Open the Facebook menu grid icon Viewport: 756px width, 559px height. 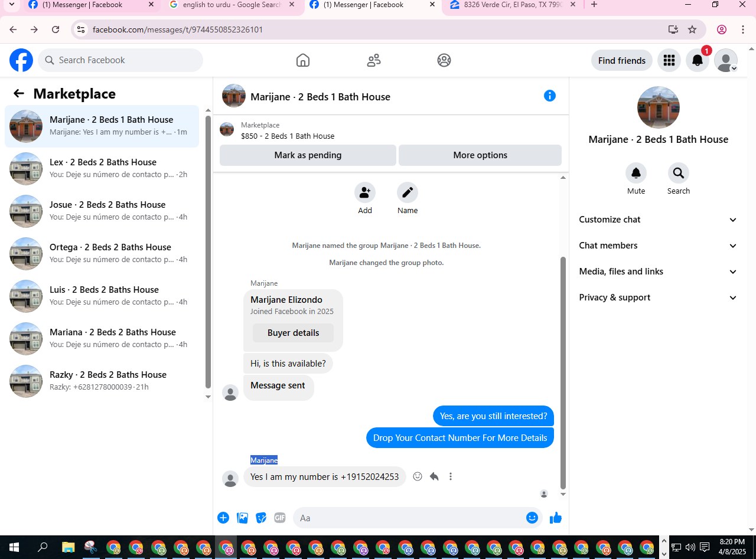[x=669, y=60]
